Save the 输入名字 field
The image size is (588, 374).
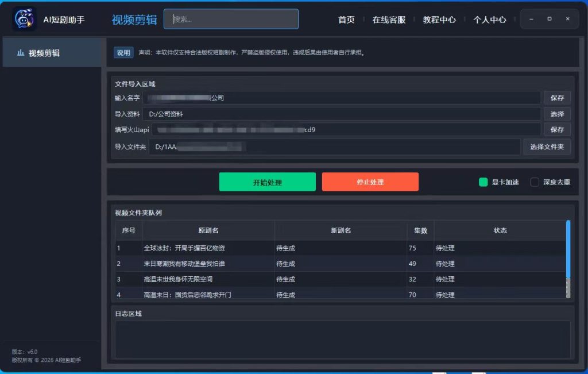point(557,98)
